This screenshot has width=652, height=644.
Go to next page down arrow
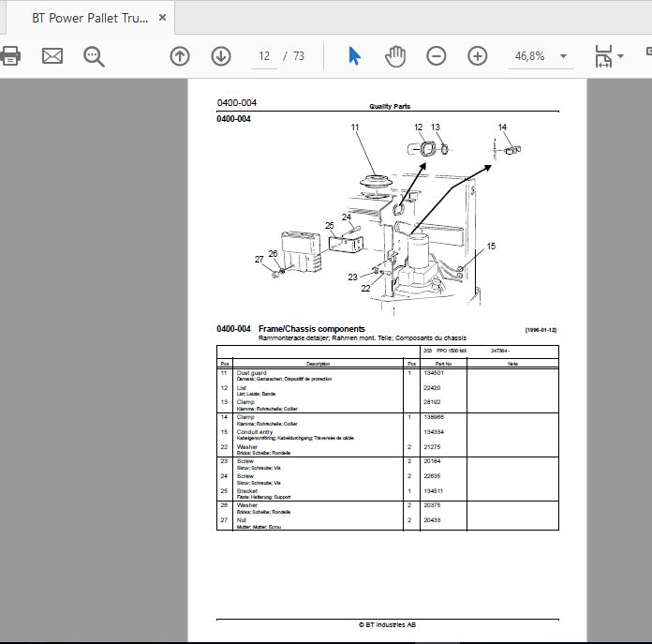221,56
